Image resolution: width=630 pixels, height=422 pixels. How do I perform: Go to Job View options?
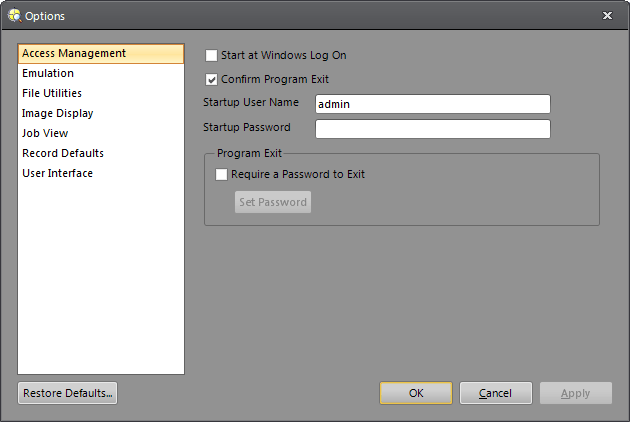[45, 133]
